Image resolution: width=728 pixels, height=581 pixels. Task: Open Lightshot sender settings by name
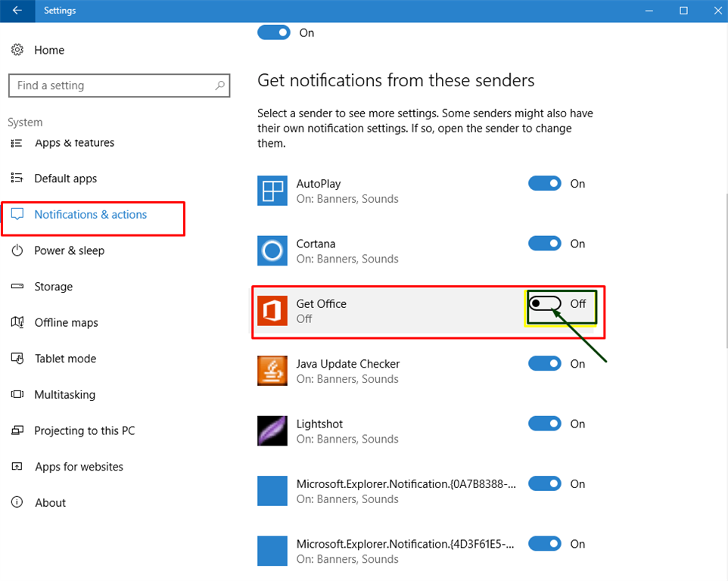click(319, 424)
